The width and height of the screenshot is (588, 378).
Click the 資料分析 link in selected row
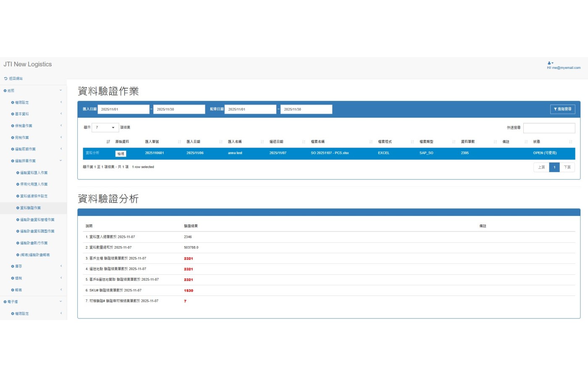(92, 153)
